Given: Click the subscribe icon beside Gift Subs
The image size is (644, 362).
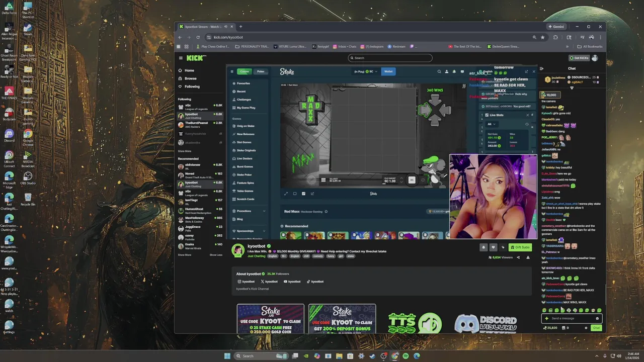Looking at the screenshot, I should pos(503,247).
